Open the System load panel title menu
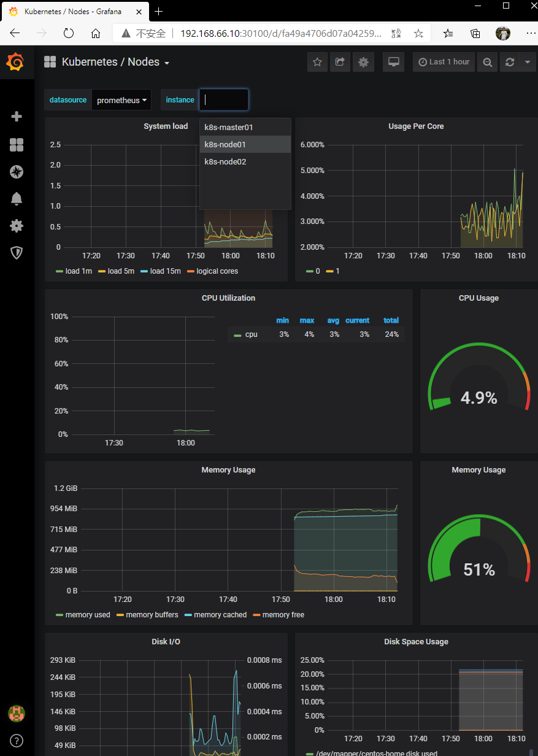This screenshot has width=538, height=756. (166, 126)
